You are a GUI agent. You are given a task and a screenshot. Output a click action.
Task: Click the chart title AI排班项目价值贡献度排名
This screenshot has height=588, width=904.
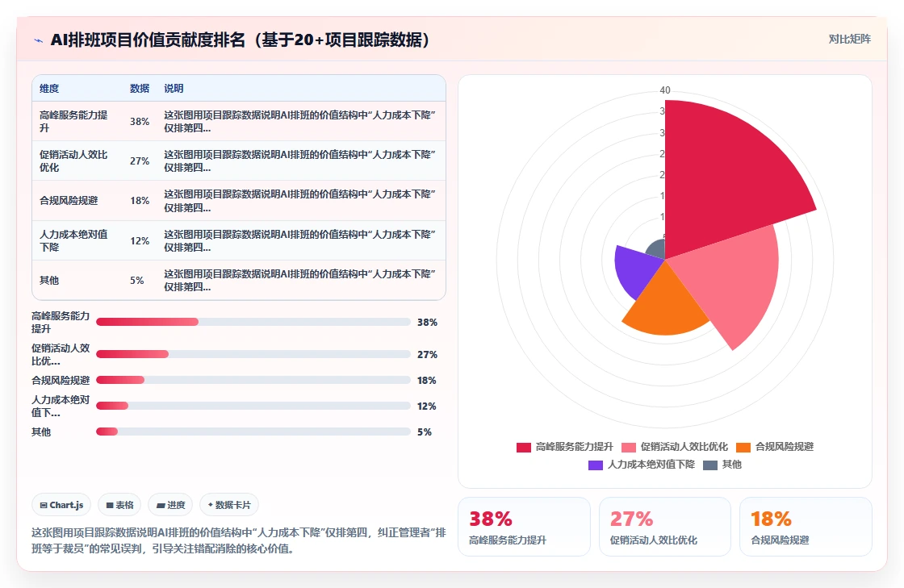[240, 40]
